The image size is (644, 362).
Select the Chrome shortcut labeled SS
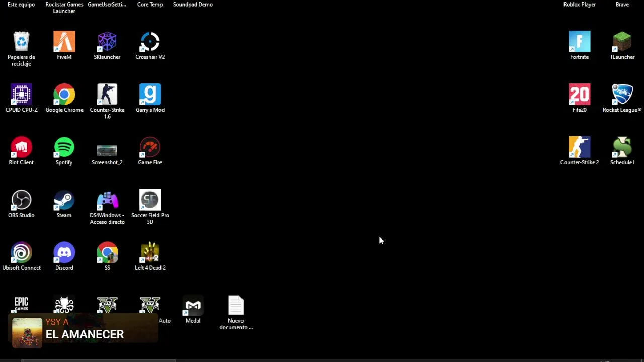point(107,253)
